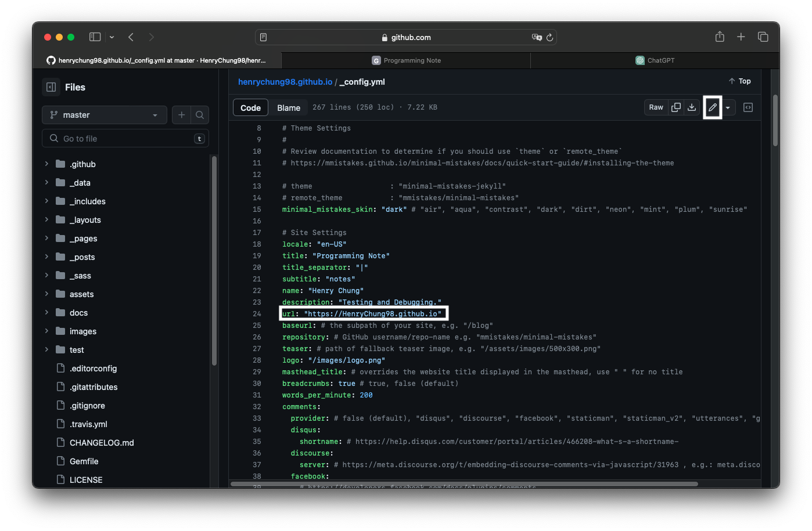Select the _config.yml GitHub browser tab

pos(157,60)
